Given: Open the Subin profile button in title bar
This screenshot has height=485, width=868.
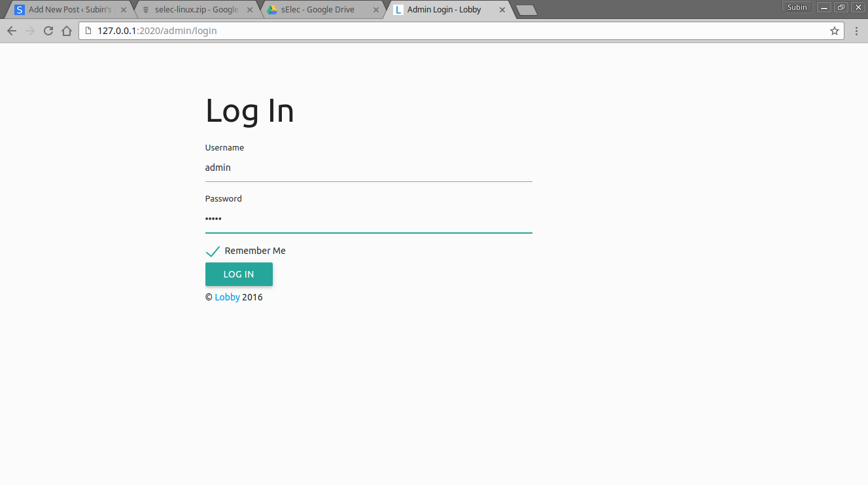Looking at the screenshot, I should coord(797,7).
